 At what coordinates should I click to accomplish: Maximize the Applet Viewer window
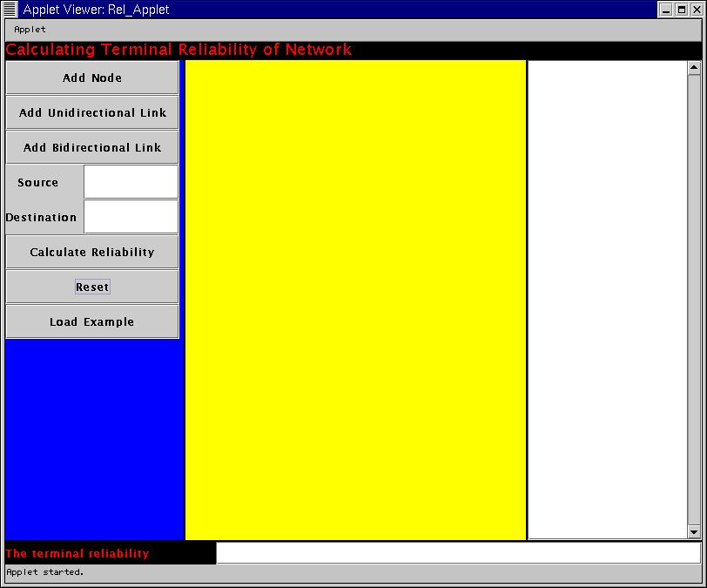click(681, 10)
